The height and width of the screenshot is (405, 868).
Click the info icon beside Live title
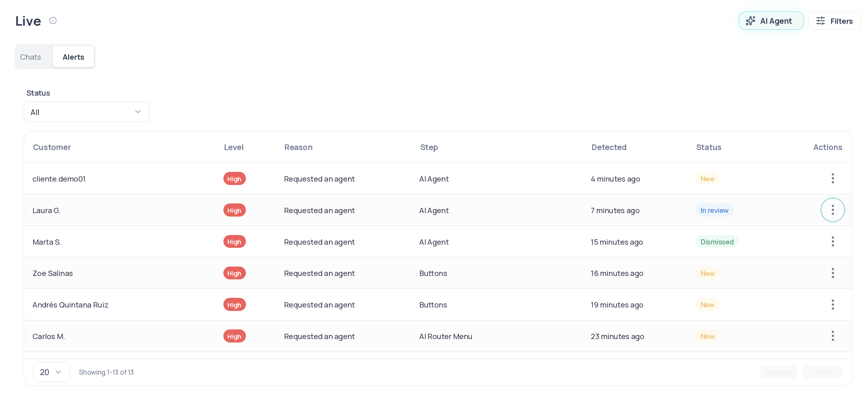[x=53, y=21]
